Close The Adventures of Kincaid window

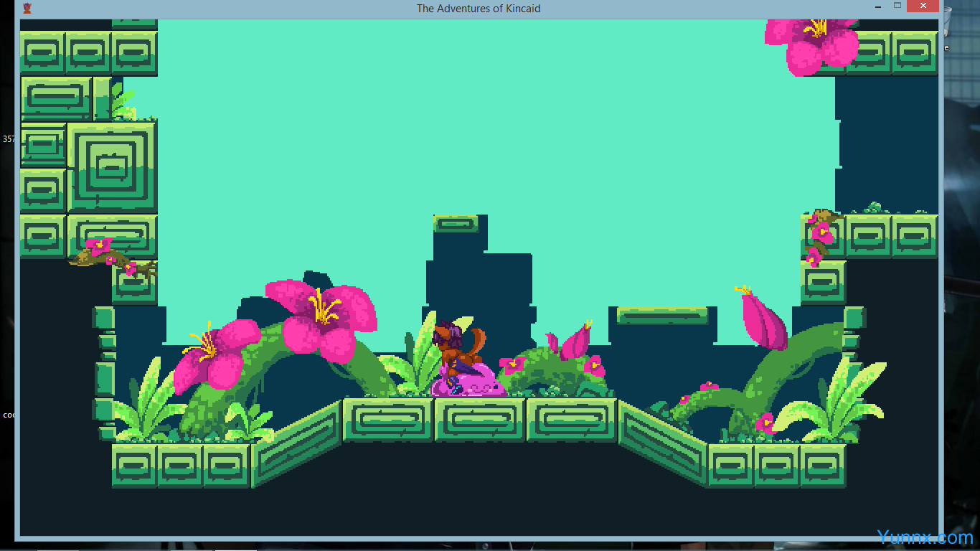922,6
